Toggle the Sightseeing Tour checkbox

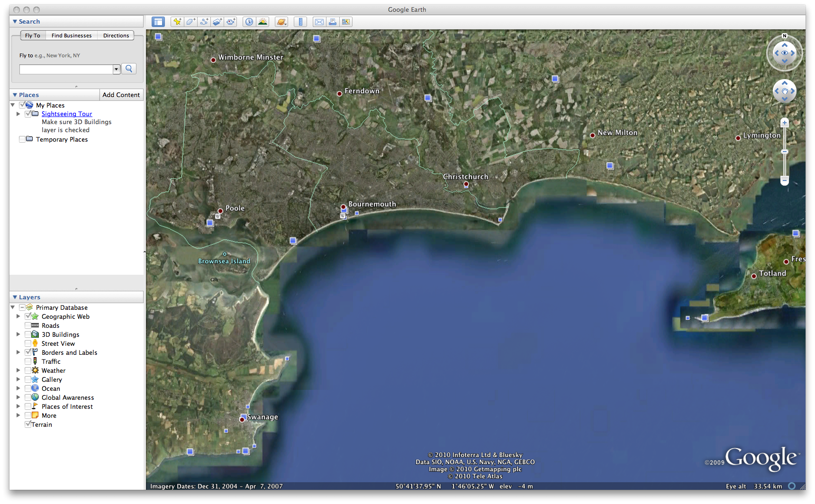click(28, 114)
